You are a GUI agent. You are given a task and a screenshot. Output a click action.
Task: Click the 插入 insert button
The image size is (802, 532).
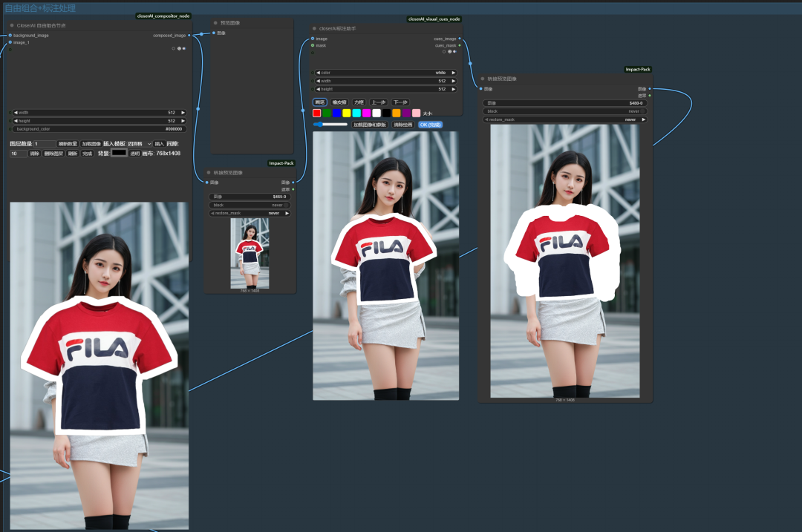[x=159, y=144]
